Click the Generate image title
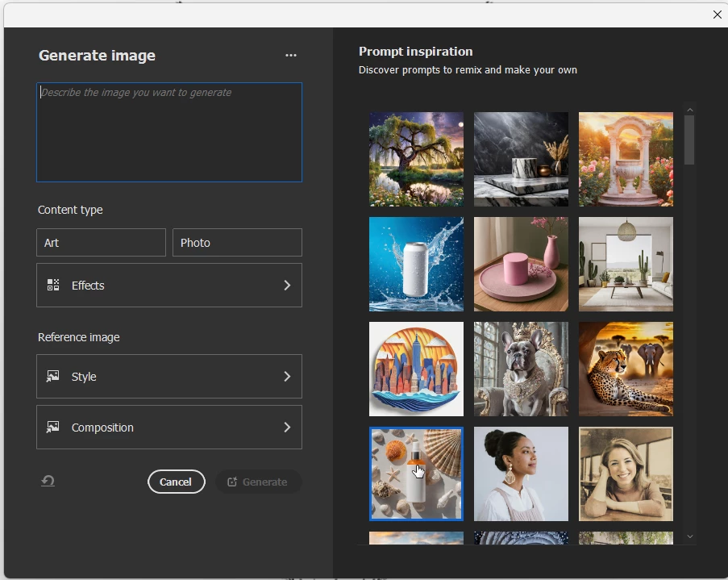 point(97,56)
